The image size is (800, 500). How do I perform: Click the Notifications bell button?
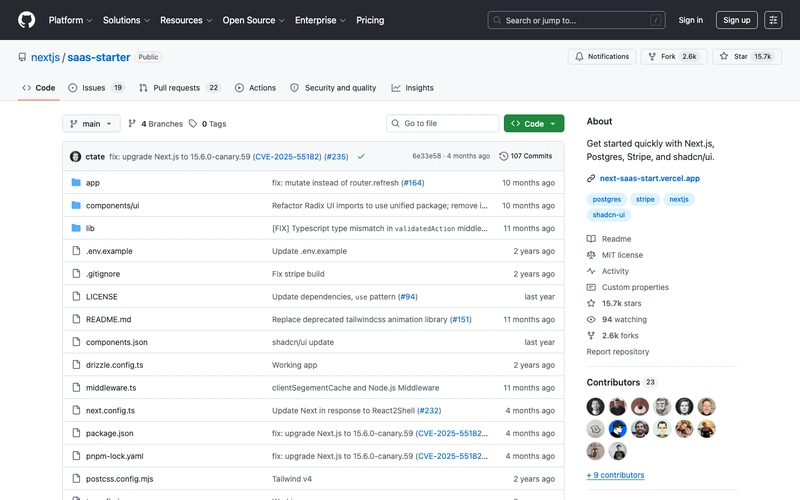point(602,57)
